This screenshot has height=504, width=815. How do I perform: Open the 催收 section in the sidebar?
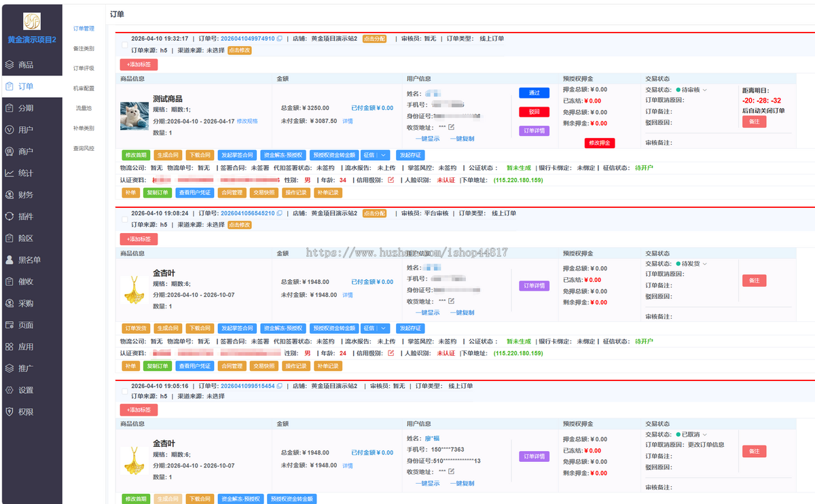coord(31,282)
